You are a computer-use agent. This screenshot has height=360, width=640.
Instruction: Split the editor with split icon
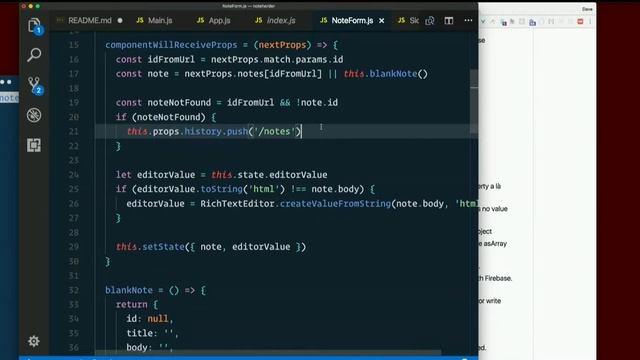click(449, 20)
